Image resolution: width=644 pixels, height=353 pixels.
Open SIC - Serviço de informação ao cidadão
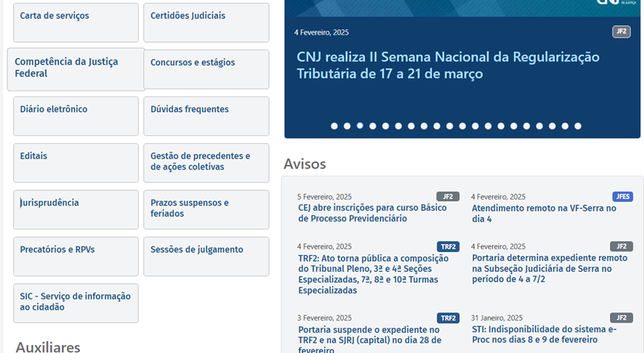(76, 304)
